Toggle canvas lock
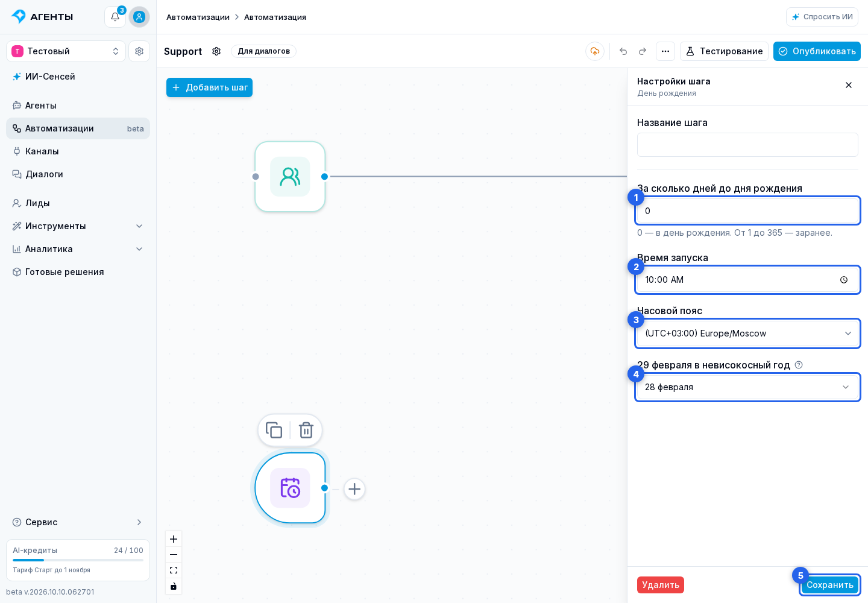The image size is (868, 603). [174, 586]
